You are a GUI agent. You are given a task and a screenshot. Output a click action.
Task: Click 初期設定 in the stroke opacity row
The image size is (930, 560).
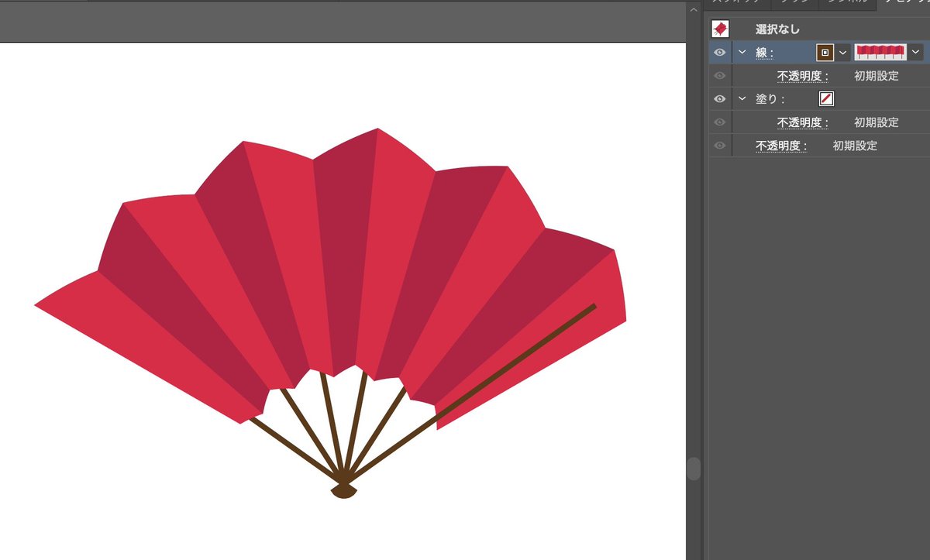tap(877, 76)
